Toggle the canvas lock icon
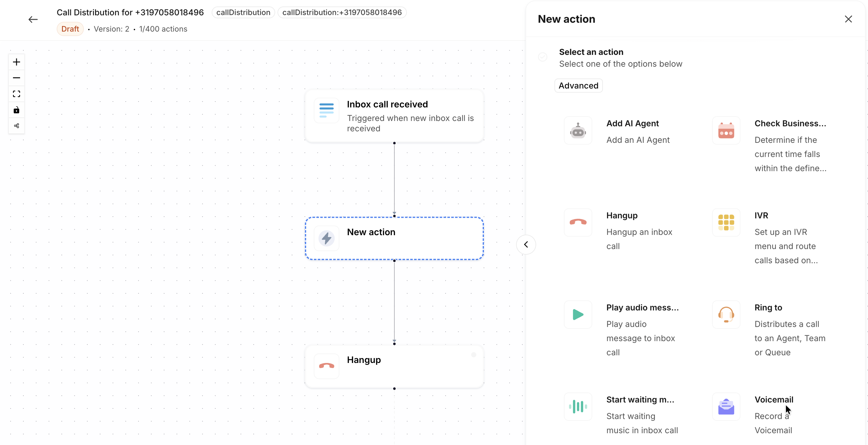 [x=16, y=110]
